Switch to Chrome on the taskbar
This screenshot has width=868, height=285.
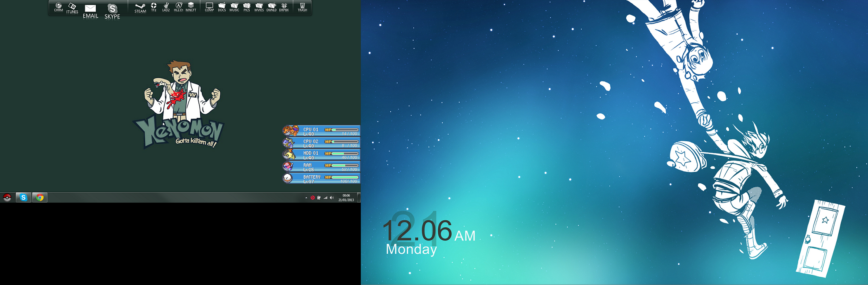coord(40,198)
